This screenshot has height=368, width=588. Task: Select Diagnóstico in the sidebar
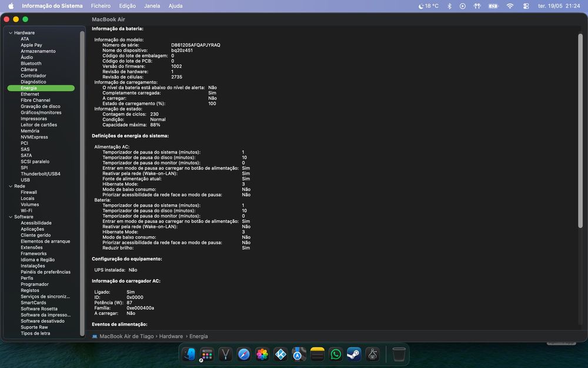[x=34, y=82]
